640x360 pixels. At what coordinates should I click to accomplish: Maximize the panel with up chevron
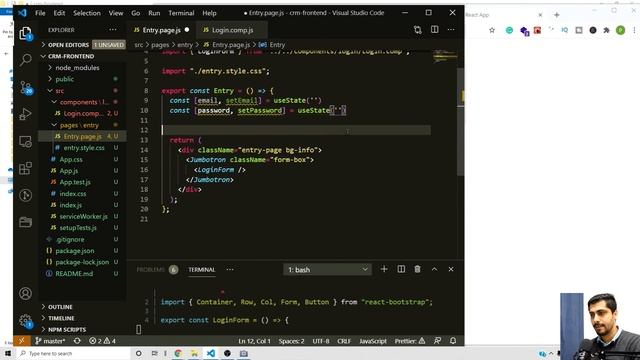tap(434, 269)
